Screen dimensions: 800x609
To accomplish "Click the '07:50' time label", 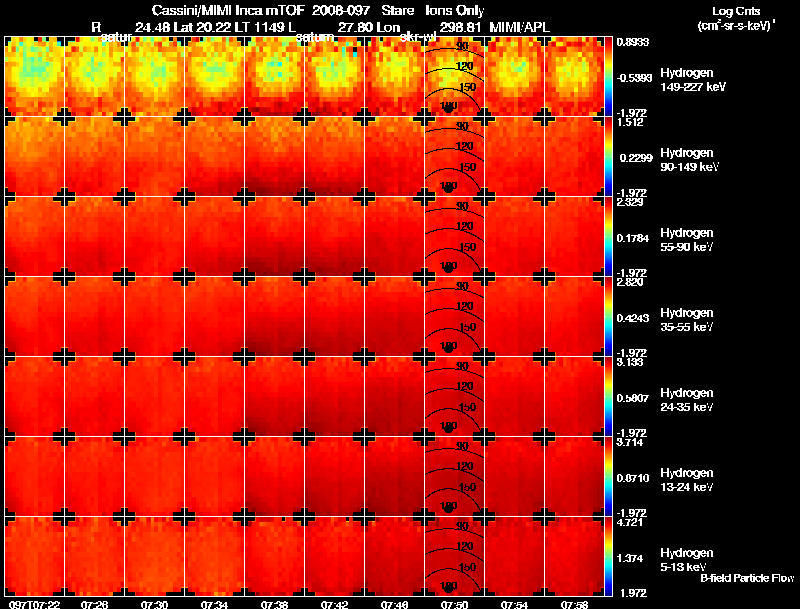I will pyautogui.click(x=454, y=604).
